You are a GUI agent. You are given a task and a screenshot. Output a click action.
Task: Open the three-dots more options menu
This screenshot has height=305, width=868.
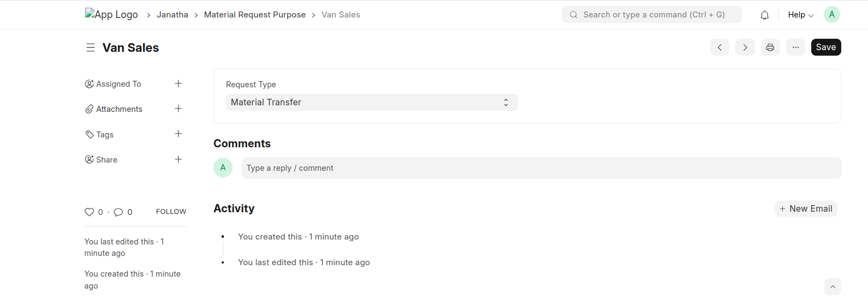(795, 47)
